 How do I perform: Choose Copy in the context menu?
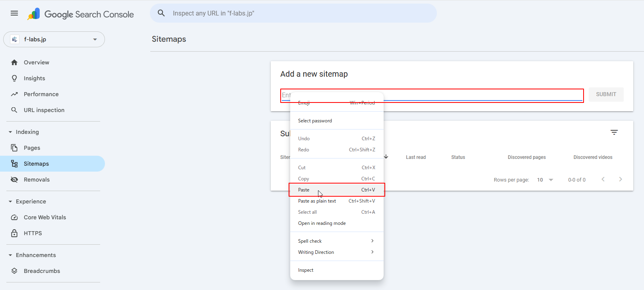pos(337,179)
